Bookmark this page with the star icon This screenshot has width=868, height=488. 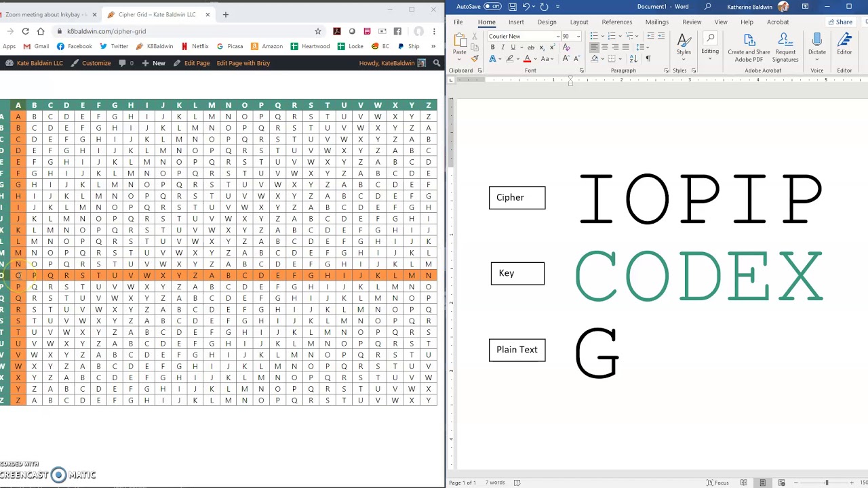(x=318, y=31)
